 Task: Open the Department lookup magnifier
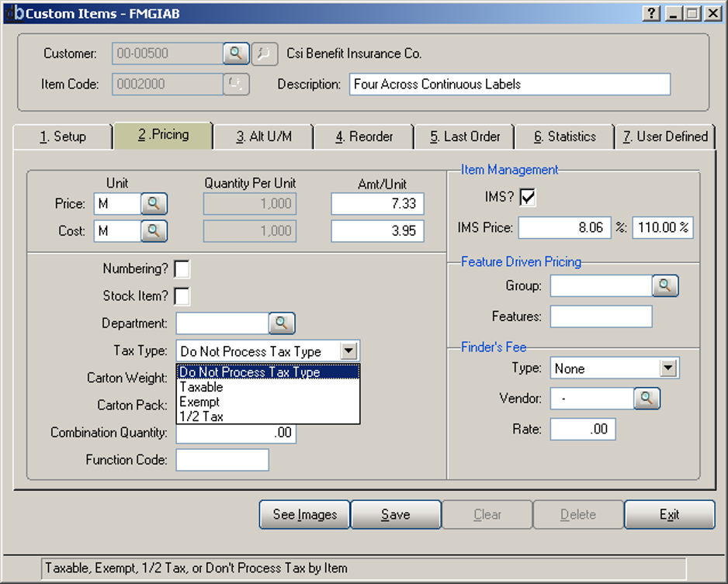[282, 323]
